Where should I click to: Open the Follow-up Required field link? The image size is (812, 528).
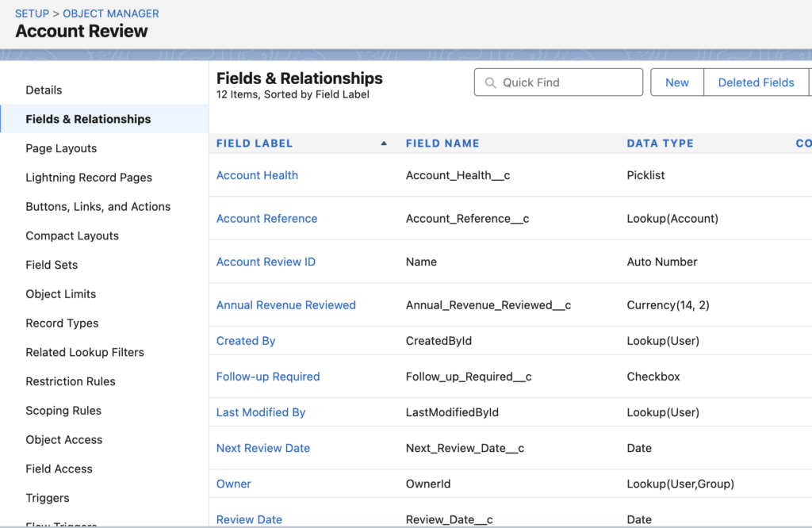click(x=268, y=377)
